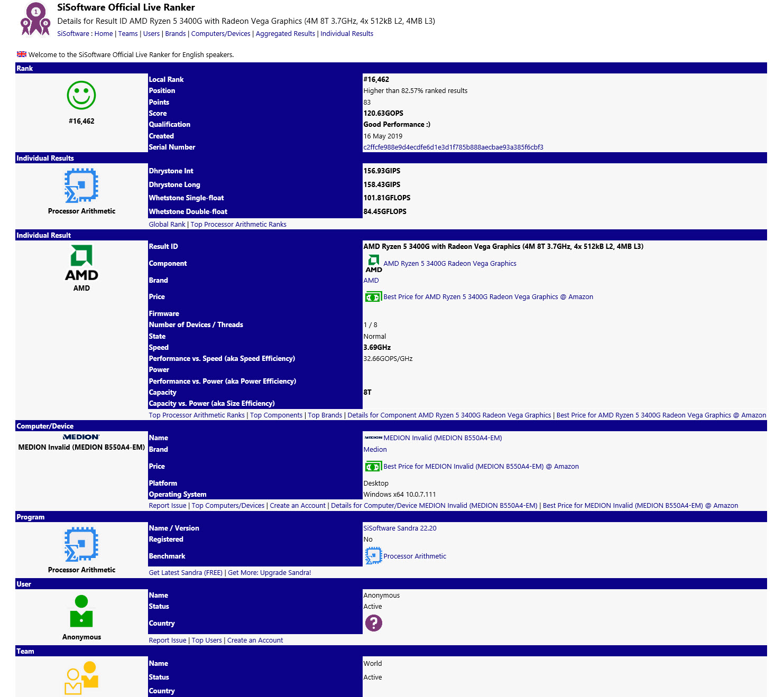Screen dimensions: 784x697
Task: Open Top Processor Arithmetic Ranks under Individual Results
Action: pos(238,225)
